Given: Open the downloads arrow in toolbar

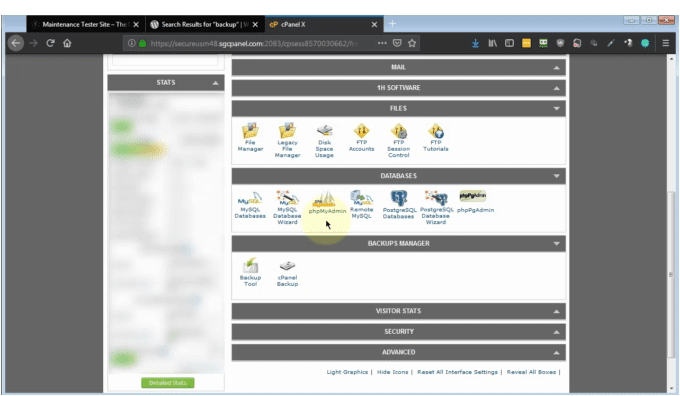Looking at the screenshot, I should tap(475, 43).
